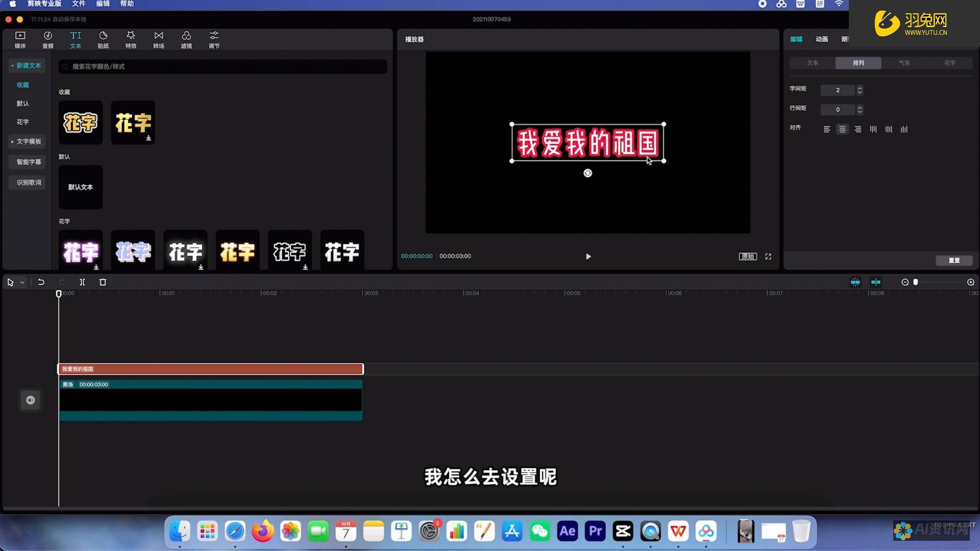Select the 默认文本 thumbnail
The width and height of the screenshot is (980, 551).
[x=81, y=187]
